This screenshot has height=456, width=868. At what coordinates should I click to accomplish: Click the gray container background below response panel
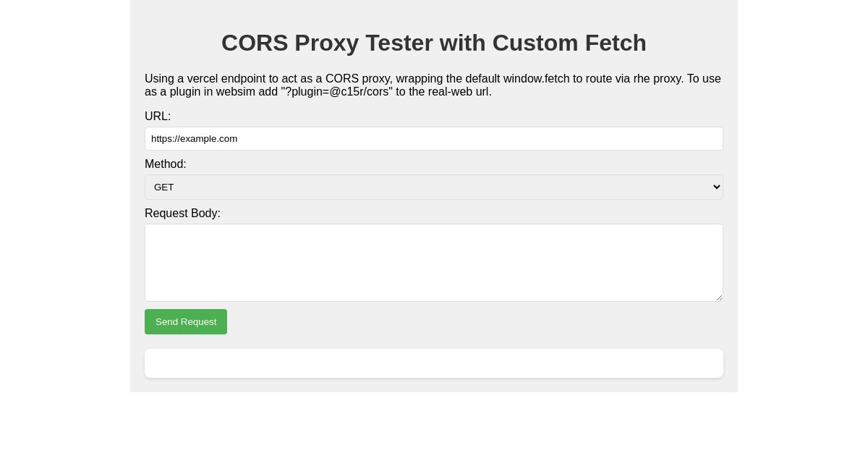point(434,385)
